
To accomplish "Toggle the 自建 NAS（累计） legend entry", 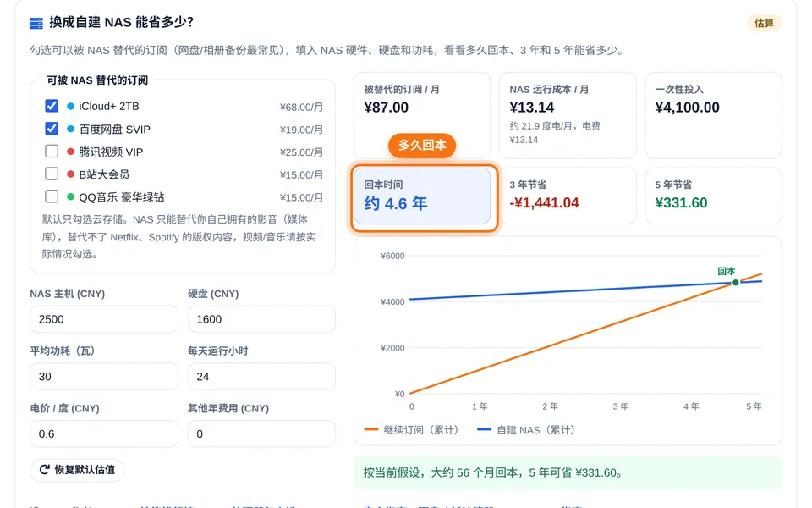I will coord(525,430).
